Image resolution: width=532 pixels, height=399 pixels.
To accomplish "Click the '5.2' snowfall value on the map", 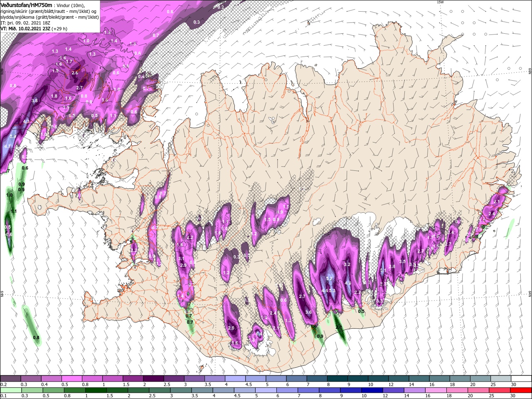I will [330, 279].
